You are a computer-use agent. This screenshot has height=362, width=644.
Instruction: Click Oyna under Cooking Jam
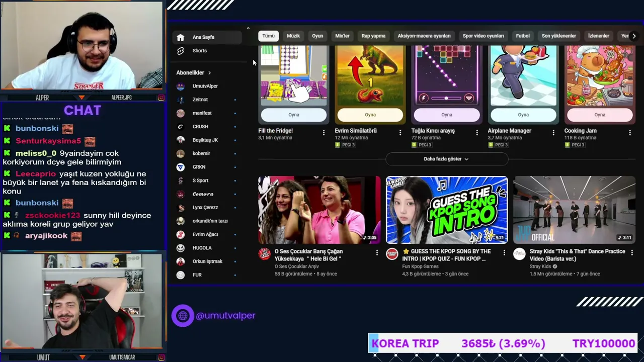[x=600, y=115]
